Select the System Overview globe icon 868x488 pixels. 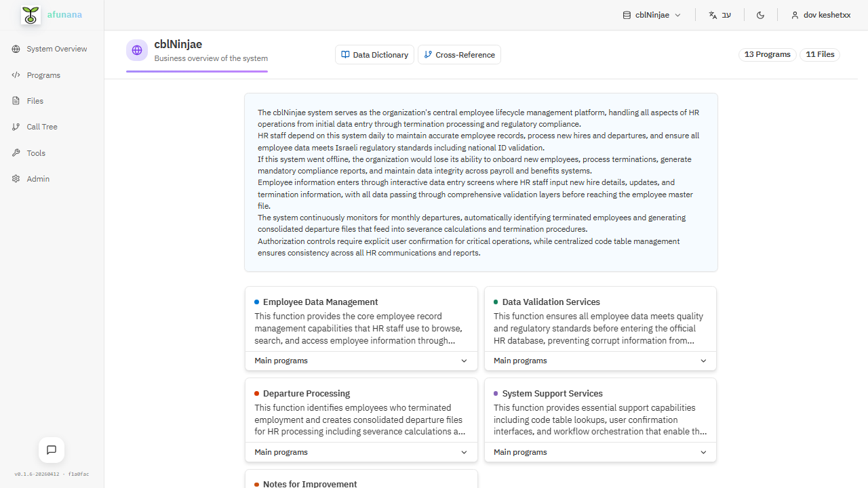pos(16,48)
